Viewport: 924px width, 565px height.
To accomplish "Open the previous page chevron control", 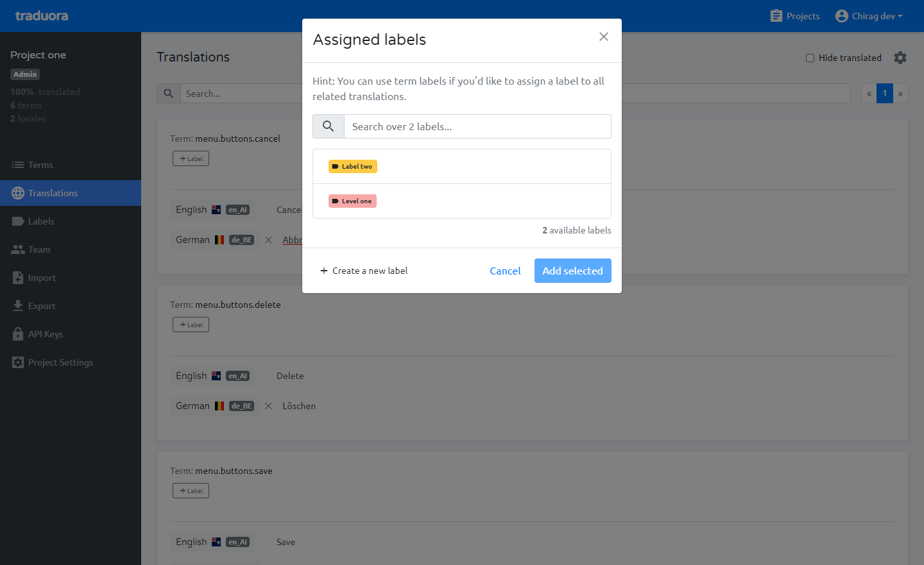I will tap(869, 93).
